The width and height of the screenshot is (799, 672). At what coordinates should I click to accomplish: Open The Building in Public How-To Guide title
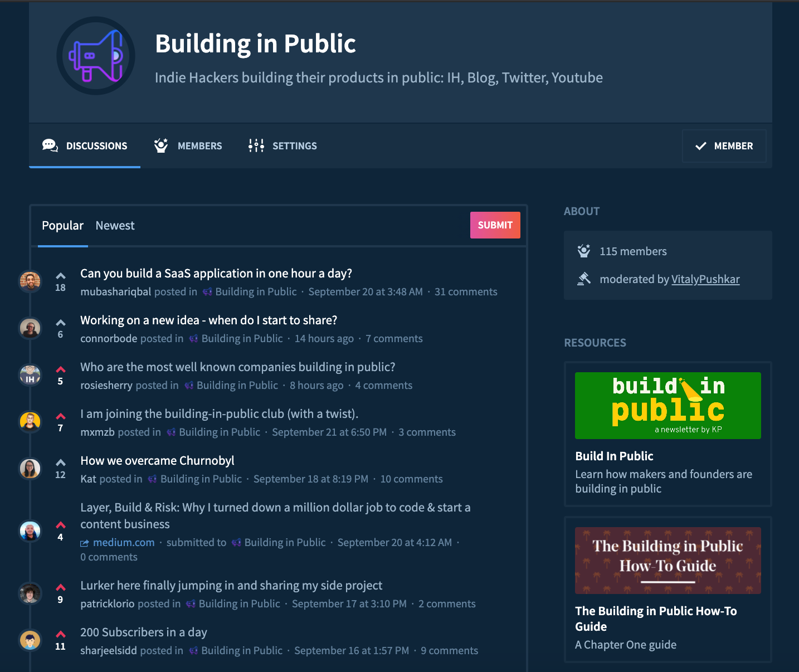(x=656, y=619)
